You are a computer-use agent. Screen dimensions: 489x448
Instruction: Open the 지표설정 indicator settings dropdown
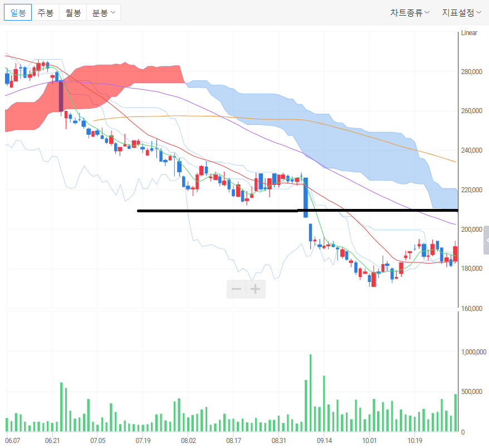461,12
